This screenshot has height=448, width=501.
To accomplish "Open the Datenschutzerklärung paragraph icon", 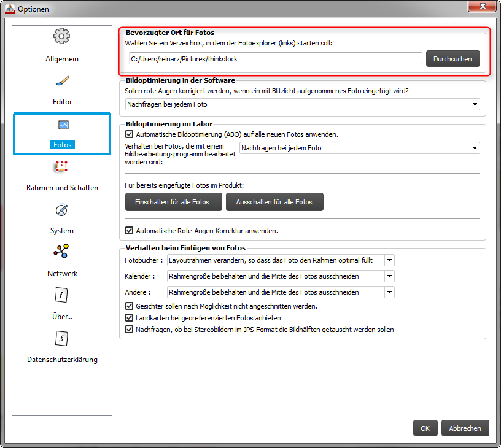I will pos(61,338).
